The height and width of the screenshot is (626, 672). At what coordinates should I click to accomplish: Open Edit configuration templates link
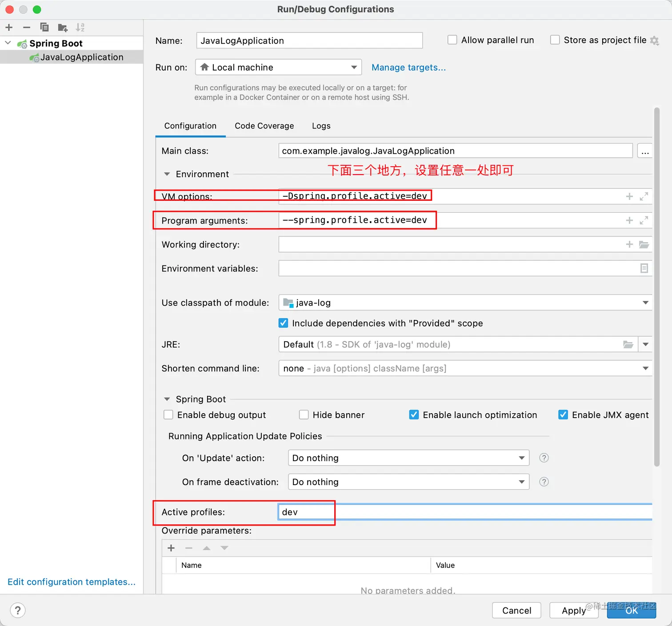72,582
